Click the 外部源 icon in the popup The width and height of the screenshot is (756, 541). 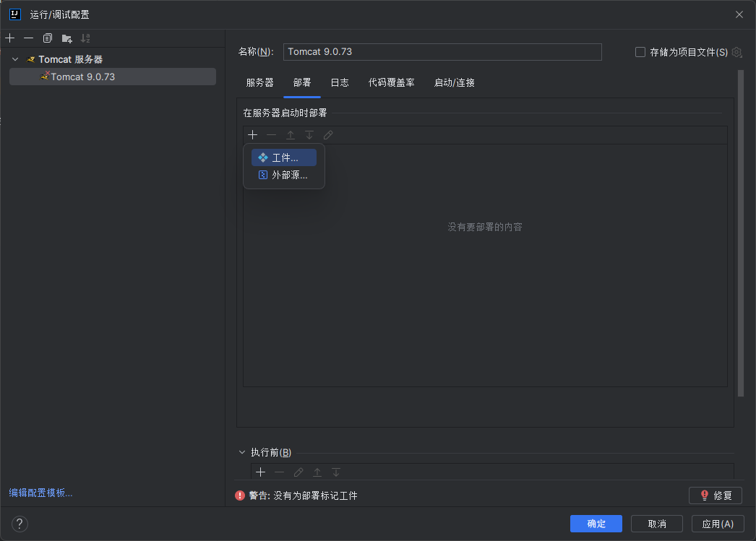point(263,175)
